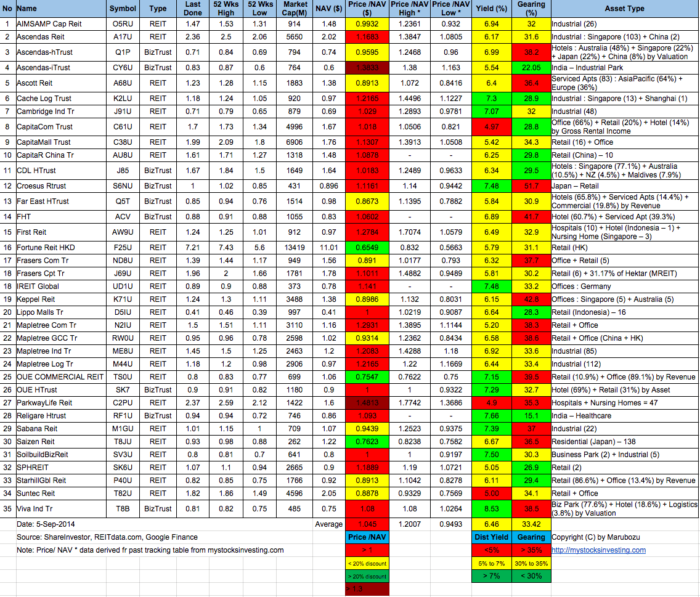
Task: Click the Ascendas-iTrust name cell
Action: [x=61, y=68]
